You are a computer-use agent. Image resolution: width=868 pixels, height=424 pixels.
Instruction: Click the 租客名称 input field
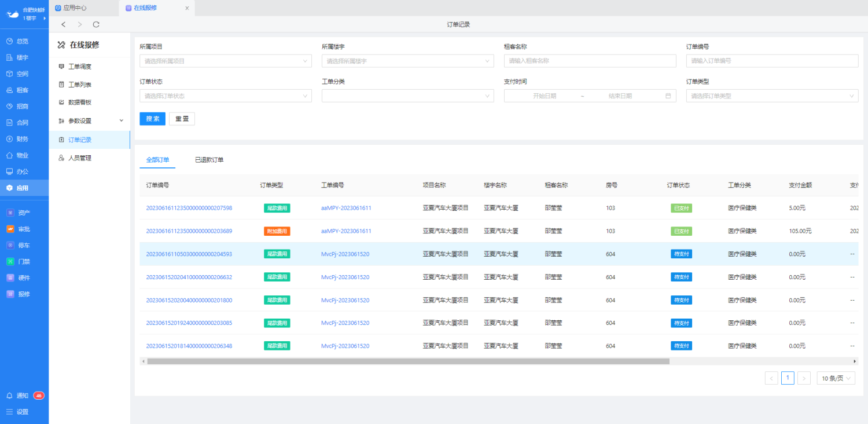(x=590, y=61)
